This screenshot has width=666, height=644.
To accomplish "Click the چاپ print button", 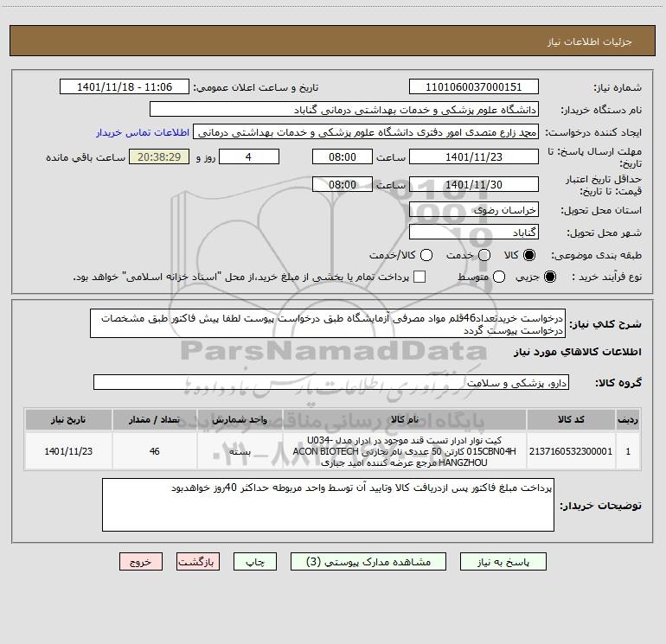I will 255,562.
